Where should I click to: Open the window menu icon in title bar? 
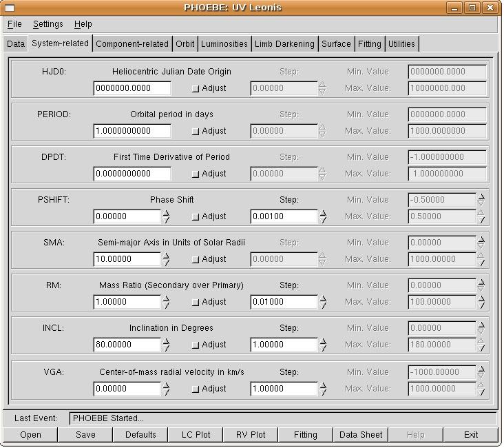(x=10, y=8)
